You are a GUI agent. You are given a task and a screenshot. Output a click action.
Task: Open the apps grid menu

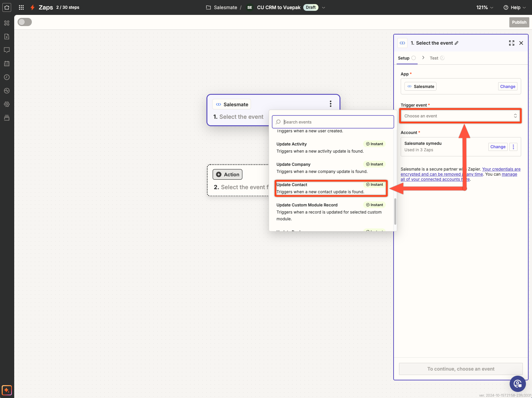point(21,7)
